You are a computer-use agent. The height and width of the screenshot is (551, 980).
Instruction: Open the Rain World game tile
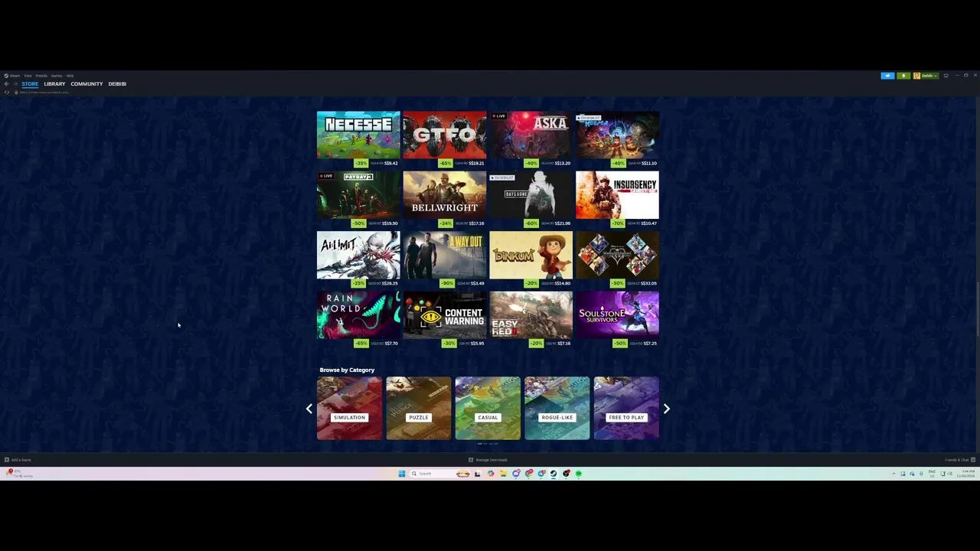[x=358, y=315]
